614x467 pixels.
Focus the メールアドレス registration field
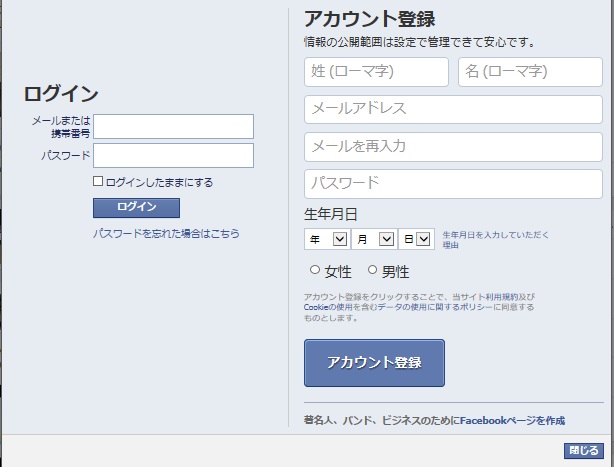point(453,109)
